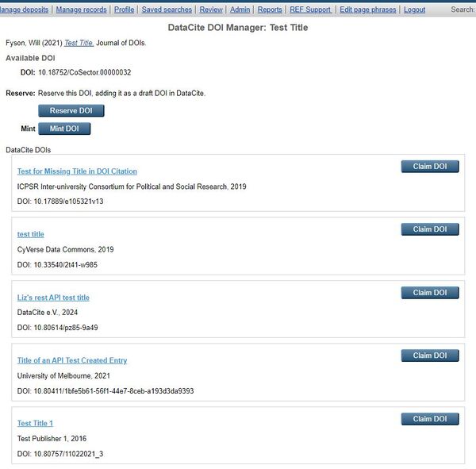The width and height of the screenshot is (476, 469).
Task: Click Edit page phrases in the navigation bar
Action: [368, 10]
